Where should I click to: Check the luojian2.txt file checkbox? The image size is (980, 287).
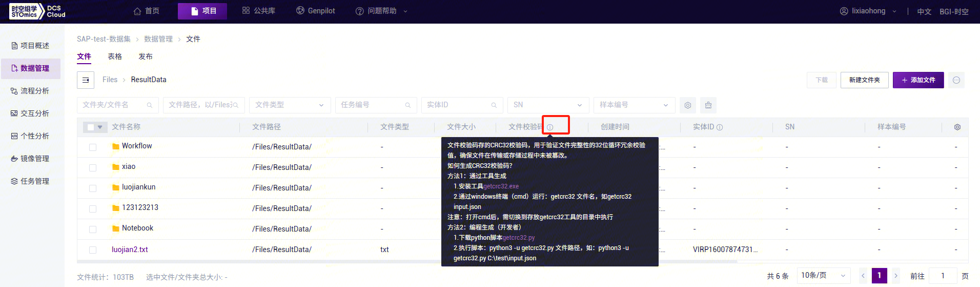click(x=93, y=250)
